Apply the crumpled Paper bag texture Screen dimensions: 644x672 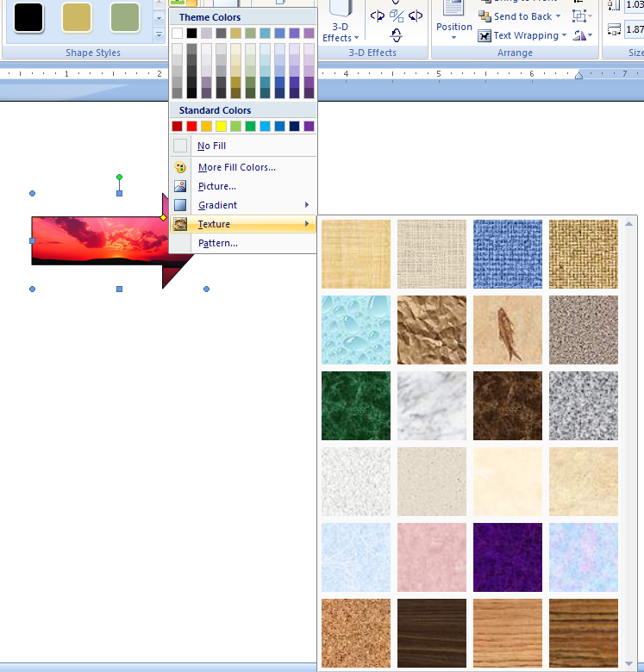point(432,330)
